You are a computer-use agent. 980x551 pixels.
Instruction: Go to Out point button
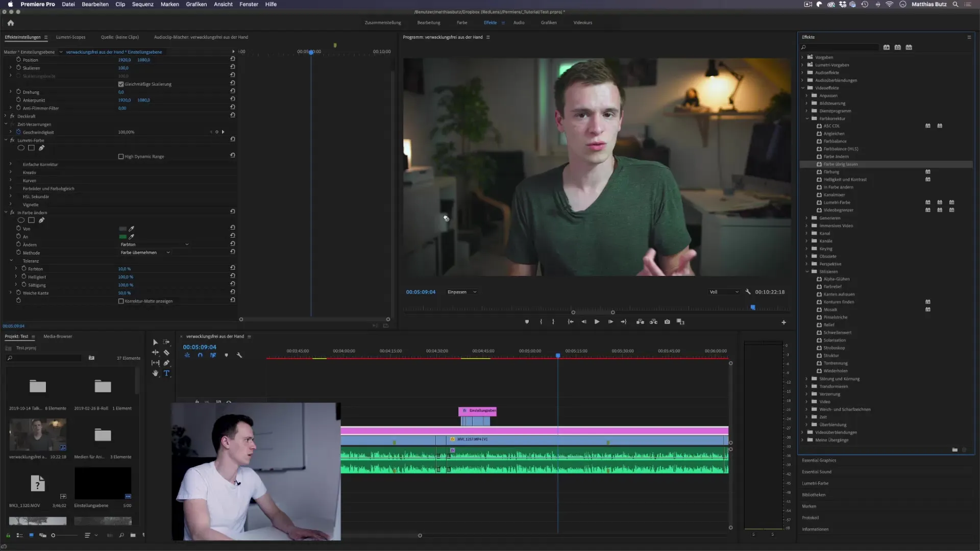click(x=624, y=322)
